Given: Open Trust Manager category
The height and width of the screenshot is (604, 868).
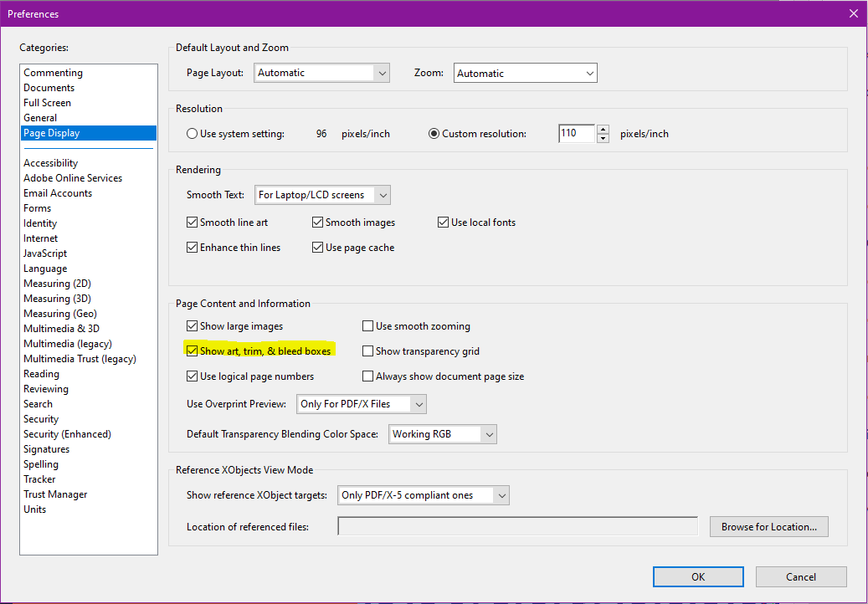Looking at the screenshot, I should coord(55,494).
